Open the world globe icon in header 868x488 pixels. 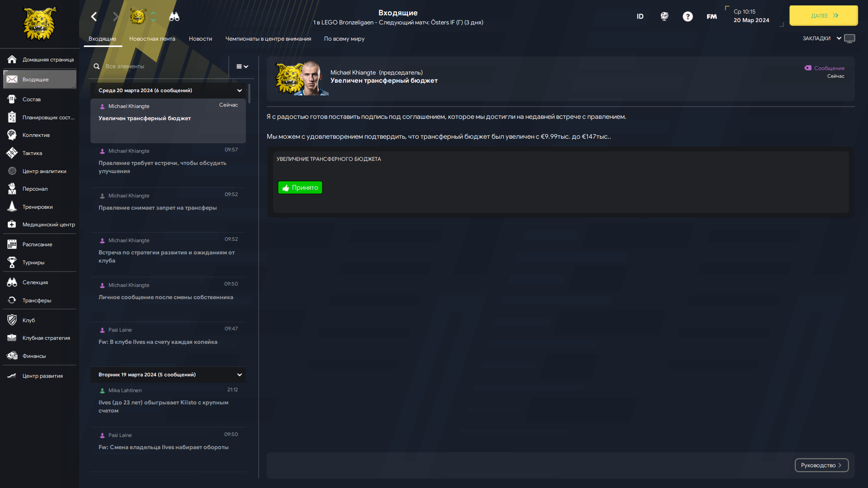(664, 17)
